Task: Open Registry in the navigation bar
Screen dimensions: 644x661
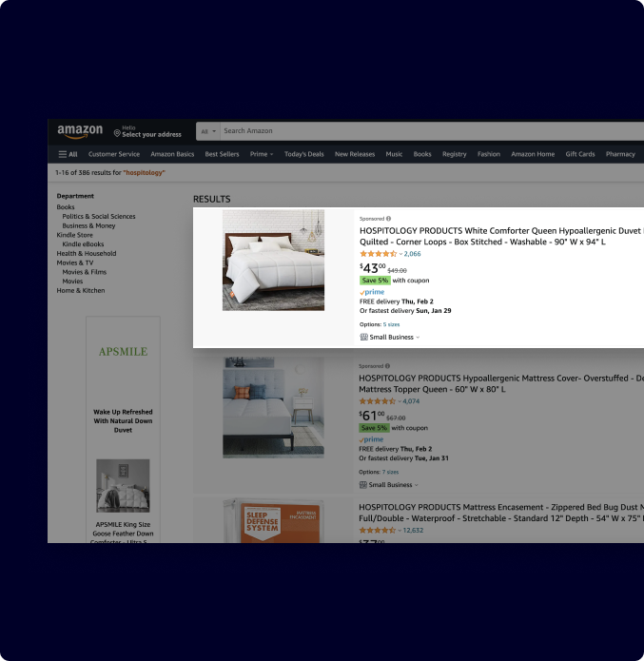Action: point(454,154)
